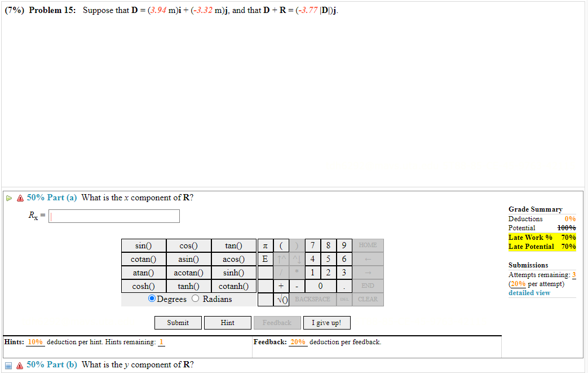Clear the answer with the CLEAR key

(367, 299)
